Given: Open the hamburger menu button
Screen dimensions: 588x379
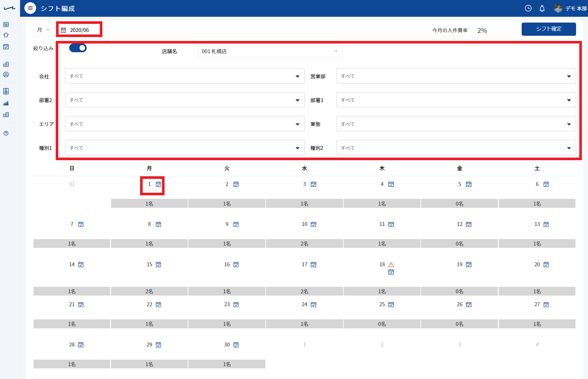Looking at the screenshot, I should coord(30,8).
